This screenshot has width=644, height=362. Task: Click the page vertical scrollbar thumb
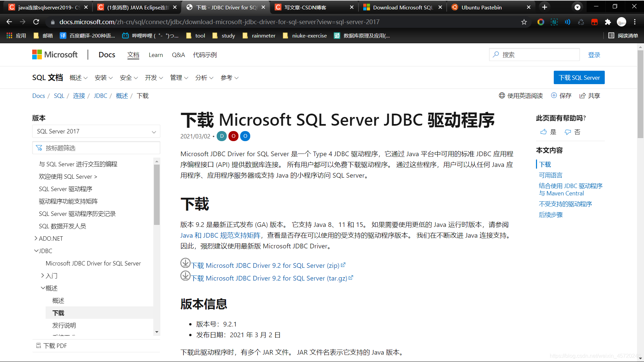pyautogui.click(x=640, y=94)
